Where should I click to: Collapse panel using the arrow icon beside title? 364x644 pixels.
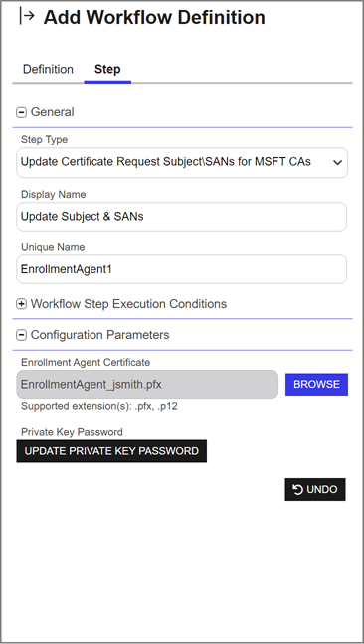pos(27,17)
